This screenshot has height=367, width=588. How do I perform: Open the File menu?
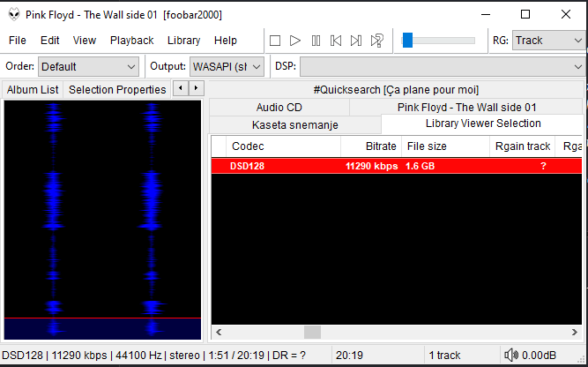pos(18,41)
